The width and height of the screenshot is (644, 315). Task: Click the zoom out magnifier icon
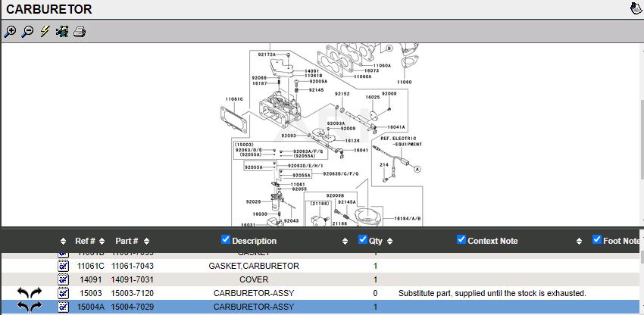point(27,32)
